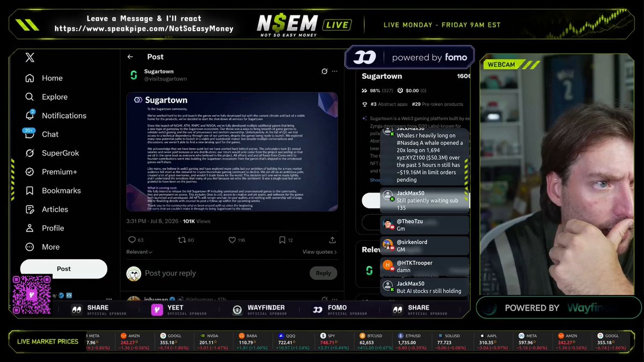Image resolution: width=644 pixels, height=362 pixels.
Task: Open Bookmarks icon in sidebar
Action: click(30, 190)
